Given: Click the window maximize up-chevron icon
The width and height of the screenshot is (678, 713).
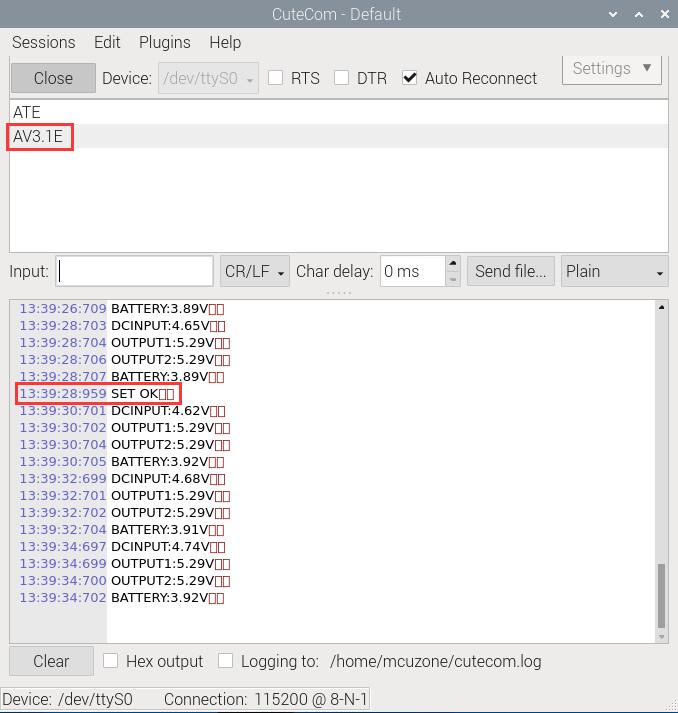Looking at the screenshot, I should tap(639, 14).
